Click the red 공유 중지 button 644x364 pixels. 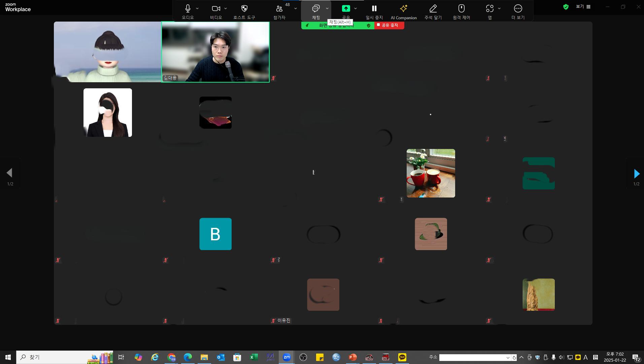(x=389, y=25)
